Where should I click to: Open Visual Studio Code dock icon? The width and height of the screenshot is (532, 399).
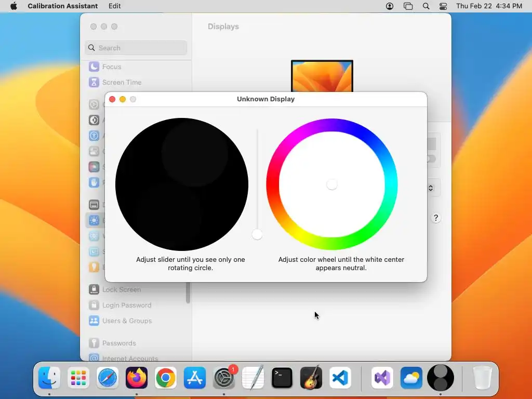[340, 378]
